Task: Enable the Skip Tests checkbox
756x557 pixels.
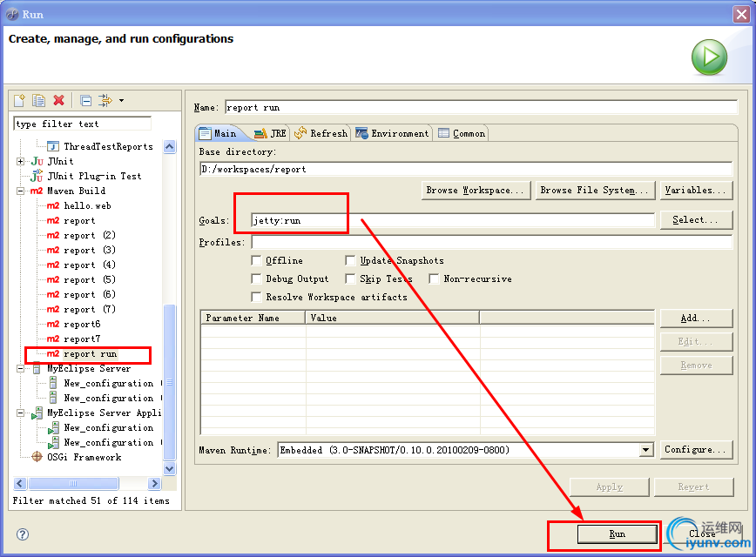Action: [350, 279]
